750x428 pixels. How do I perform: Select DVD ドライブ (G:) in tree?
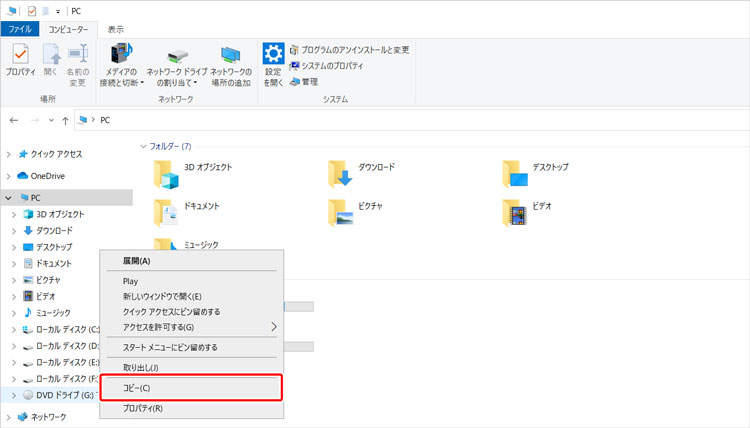pos(58,395)
